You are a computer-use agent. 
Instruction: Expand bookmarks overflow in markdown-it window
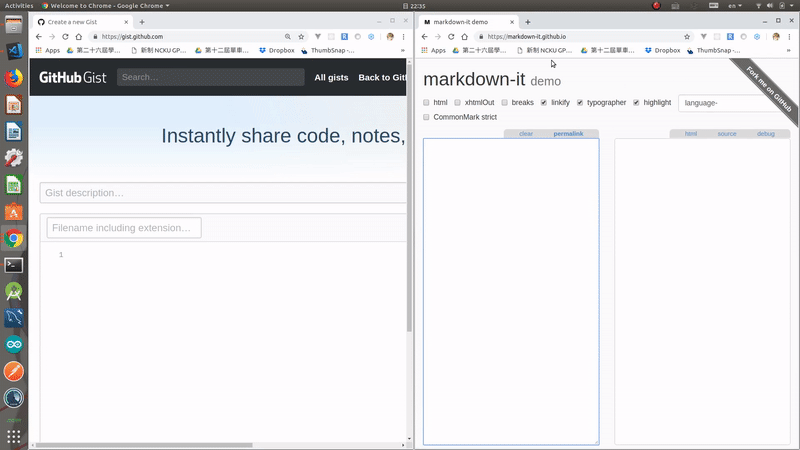pos(788,51)
